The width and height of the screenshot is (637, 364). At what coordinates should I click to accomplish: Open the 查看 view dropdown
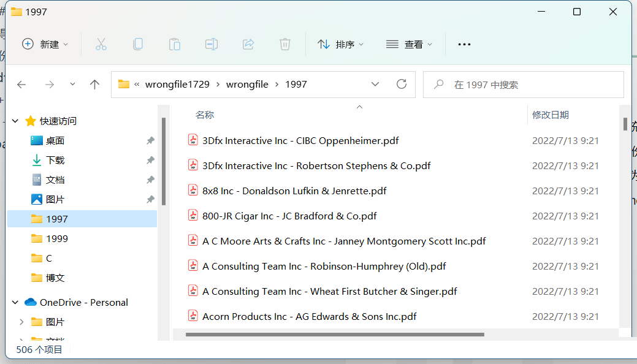[409, 44]
